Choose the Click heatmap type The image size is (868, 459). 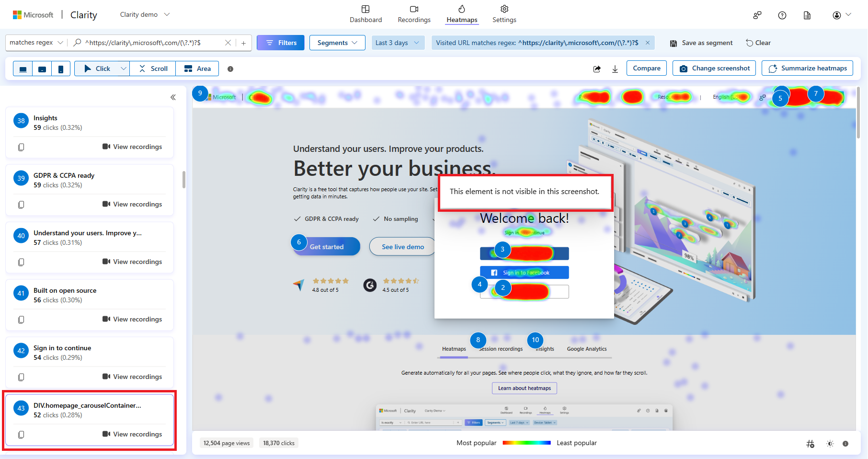[x=97, y=69]
